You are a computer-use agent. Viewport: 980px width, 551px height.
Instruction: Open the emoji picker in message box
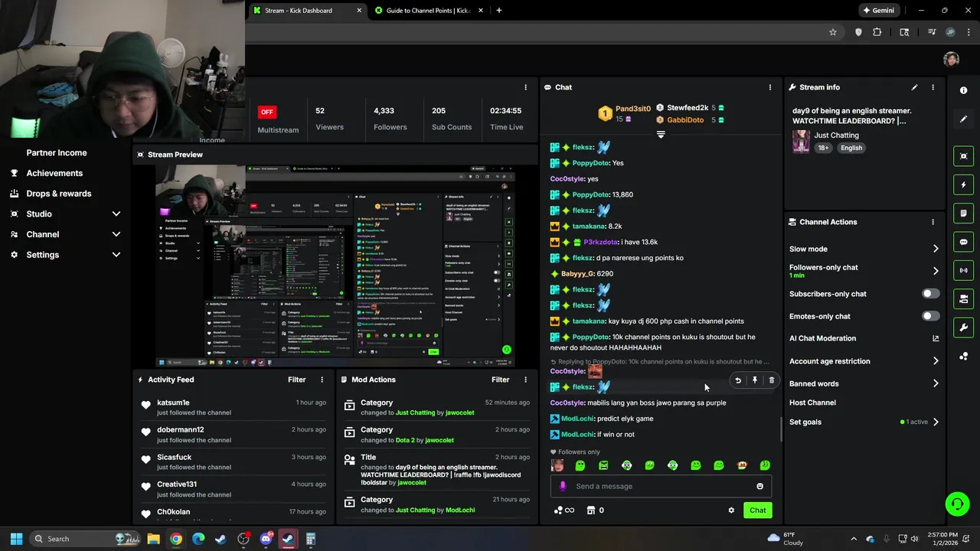[x=759, y=486]
